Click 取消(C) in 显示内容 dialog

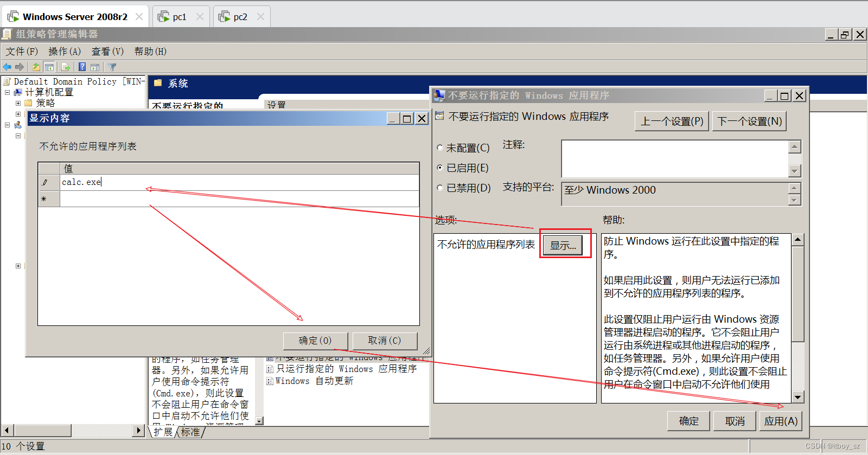point(385,341)
